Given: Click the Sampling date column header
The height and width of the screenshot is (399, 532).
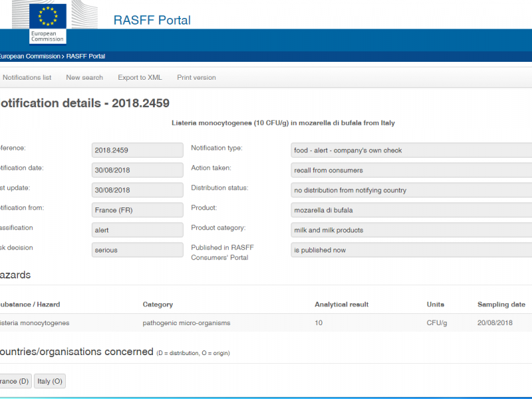Looking at the screenshot, I should tap(501, 305).
